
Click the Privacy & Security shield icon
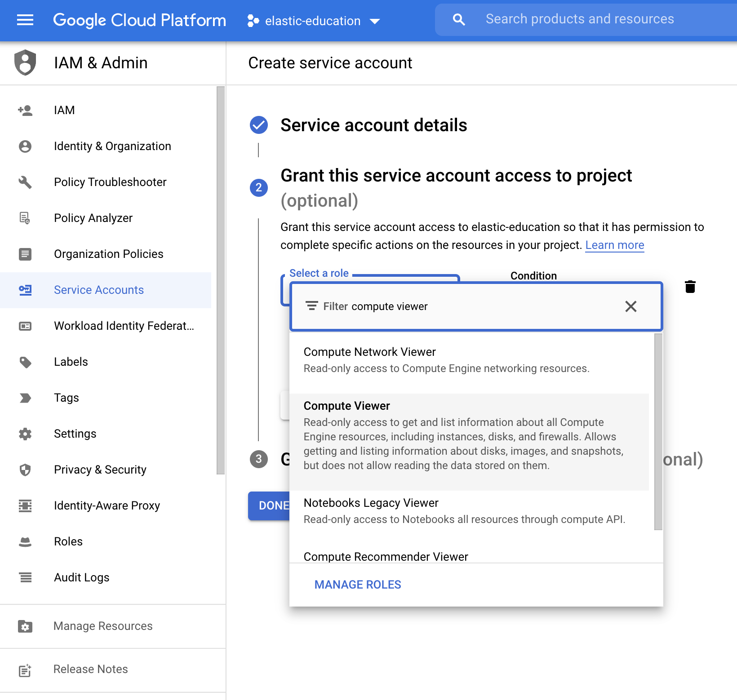[x=25, y=470]
